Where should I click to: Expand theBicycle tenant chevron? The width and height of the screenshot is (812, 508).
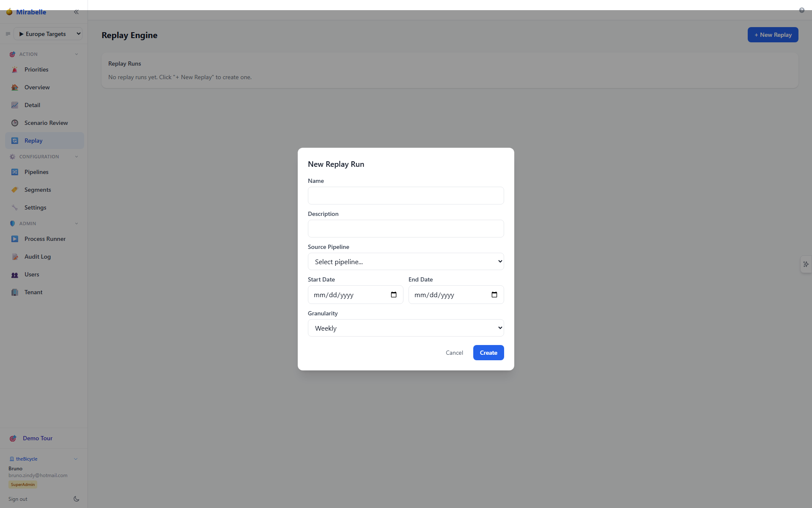pyautogui.click(x=76, y=459)
